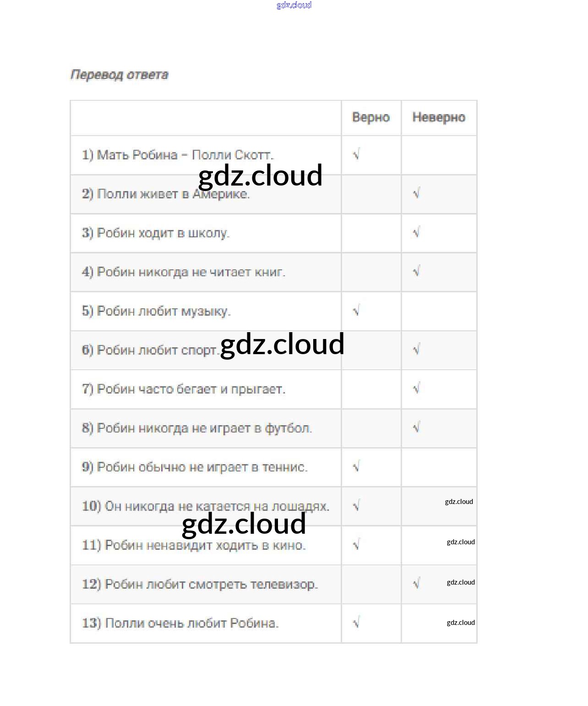Click the checkmark for 'Робин обычно не играет в теннис'
The image size is (588, 706).
click(x=356, y=466)
